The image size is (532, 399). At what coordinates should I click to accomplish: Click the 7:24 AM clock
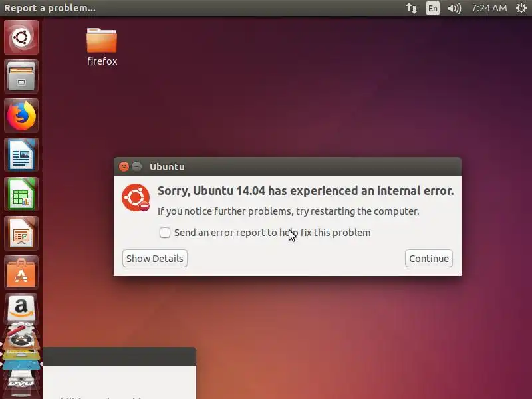coord(489,8)
